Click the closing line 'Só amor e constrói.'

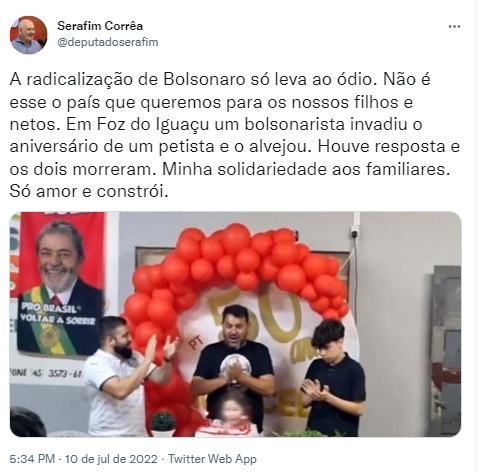[x=89, y=191]
